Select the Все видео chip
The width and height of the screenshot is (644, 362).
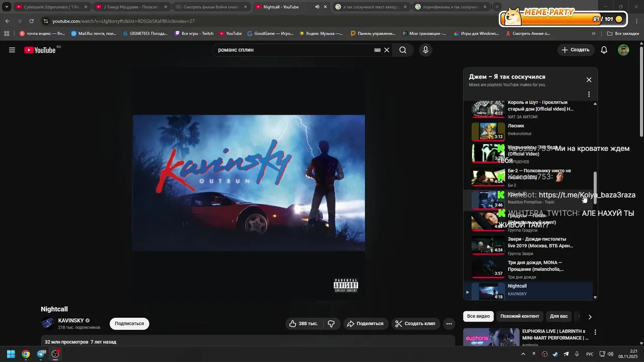478,316
